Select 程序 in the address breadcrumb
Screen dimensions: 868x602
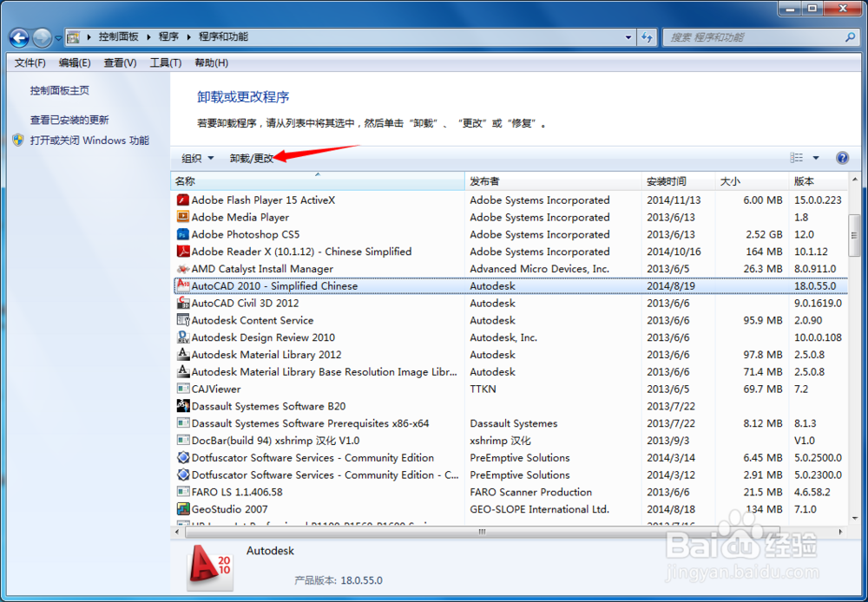coord(168,37)
